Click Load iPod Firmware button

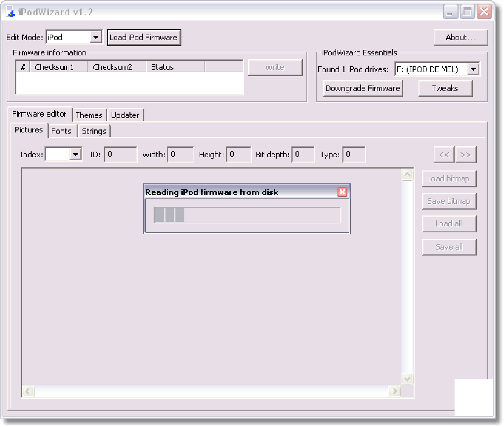(x=144, y=38)
